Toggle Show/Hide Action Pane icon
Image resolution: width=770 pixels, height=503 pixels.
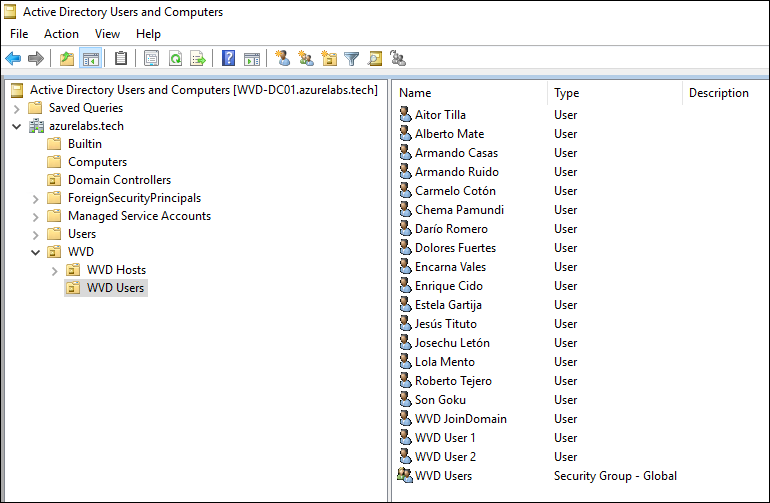click(x=252, y=59)
